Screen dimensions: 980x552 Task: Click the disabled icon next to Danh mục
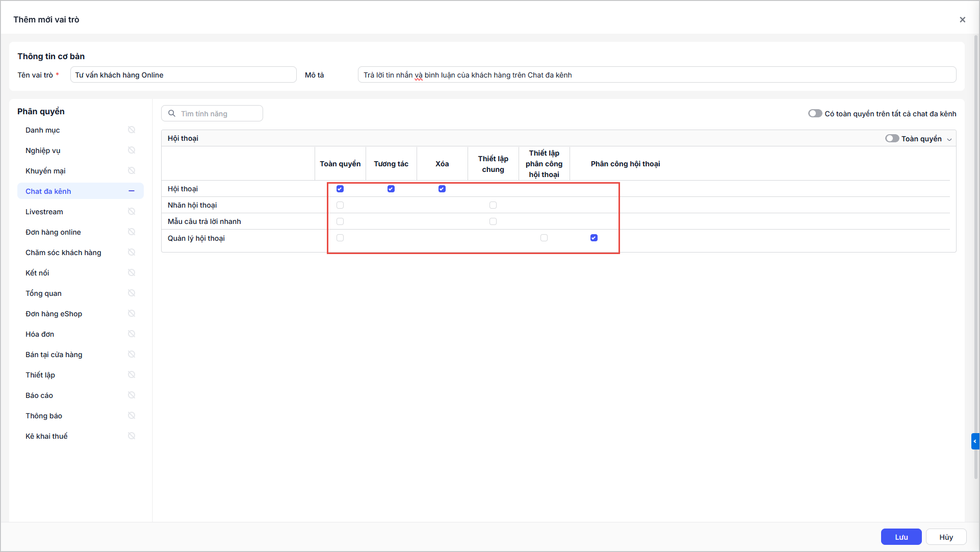pos(132,130)
